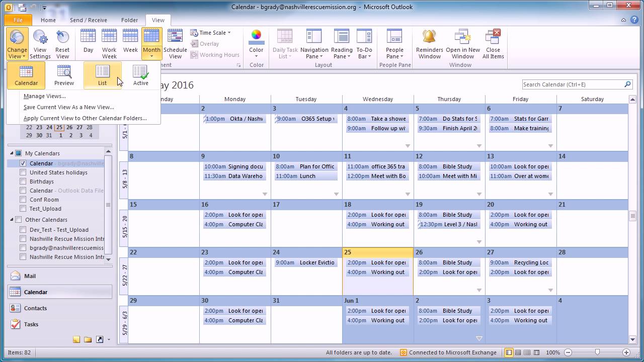Open the Locker Eviction appointment on 24th
The height and width of the screenshot is (362, 644).
click(306, 262)
